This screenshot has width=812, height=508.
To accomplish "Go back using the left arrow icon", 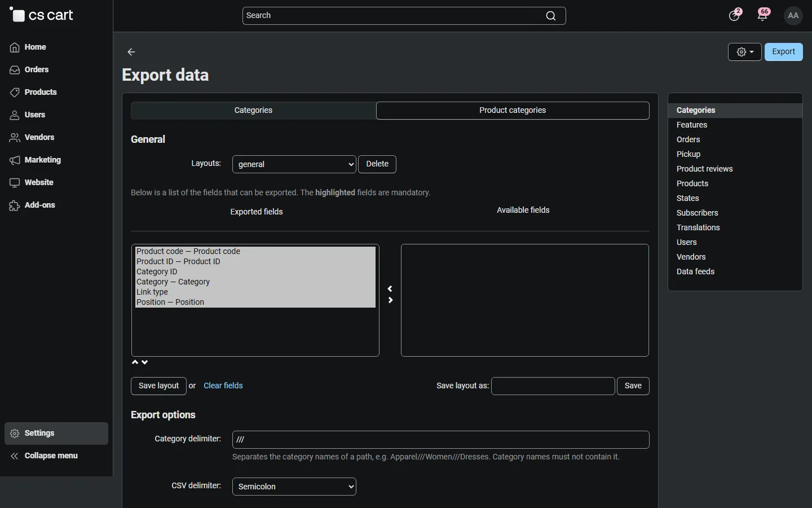I will click(x=131, y=52).
